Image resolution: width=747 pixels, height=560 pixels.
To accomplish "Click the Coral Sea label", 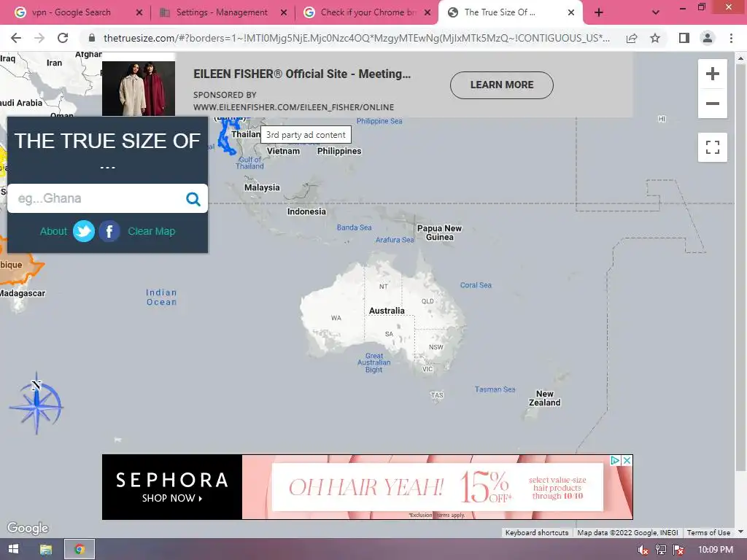I will point(476,285).
